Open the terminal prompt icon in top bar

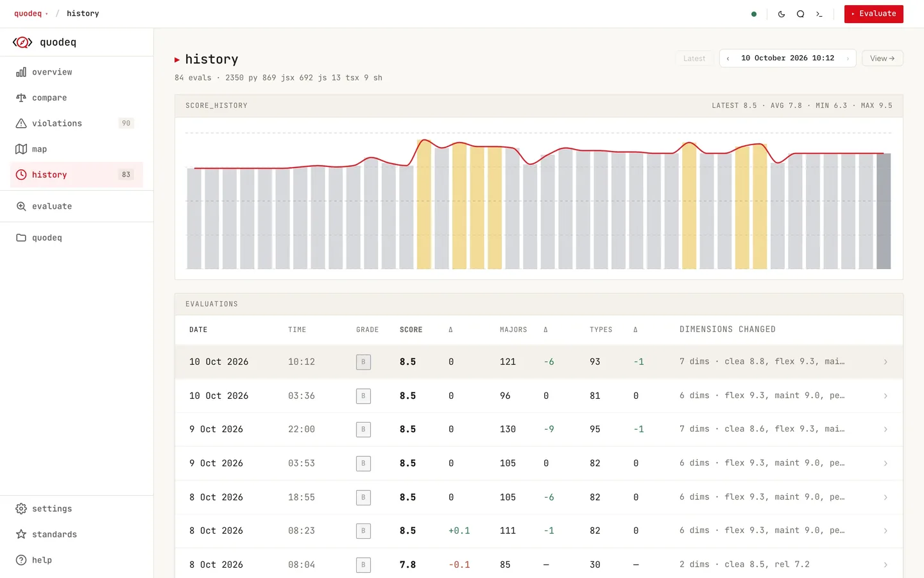[819, 14]
